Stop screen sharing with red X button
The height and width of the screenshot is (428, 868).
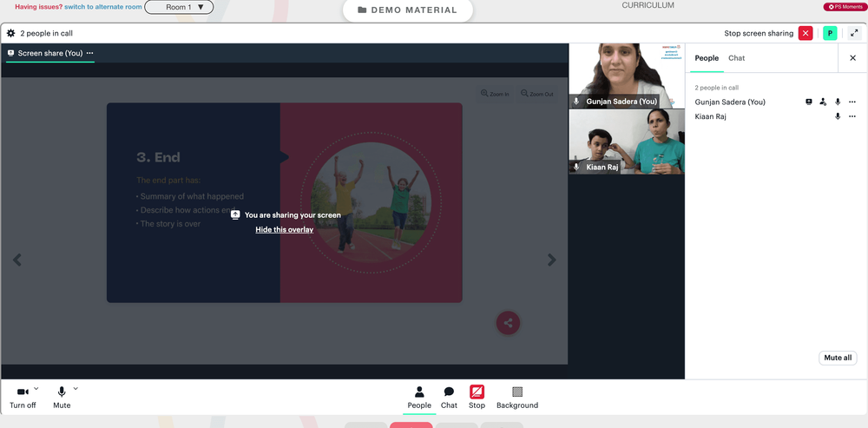[x=806, y=33]
